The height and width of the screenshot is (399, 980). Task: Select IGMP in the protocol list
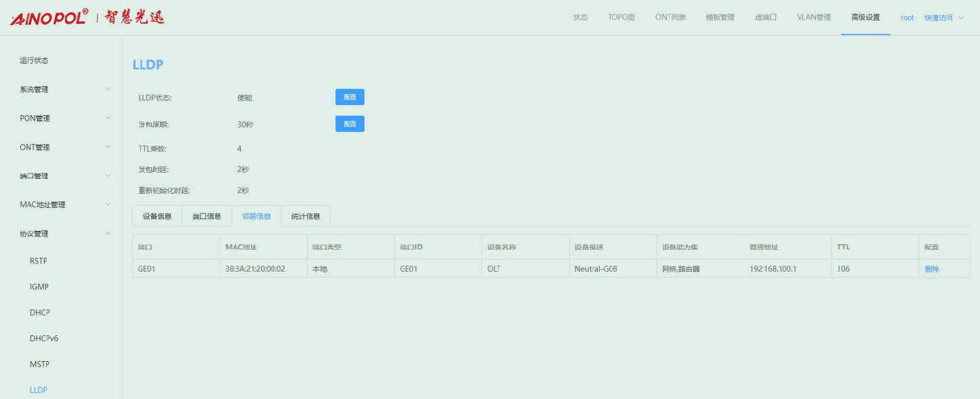click(39, 287)
